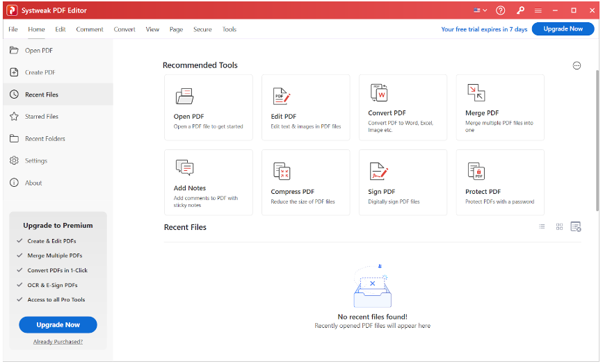This screenshot has width=603, height=364.
Task: Open the more options ellipsis for Recommended Tools
Action: (x=577, y=66)
